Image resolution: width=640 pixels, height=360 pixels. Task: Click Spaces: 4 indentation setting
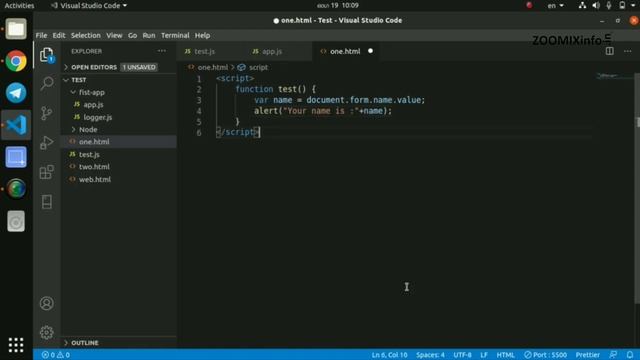coord(430,355)
